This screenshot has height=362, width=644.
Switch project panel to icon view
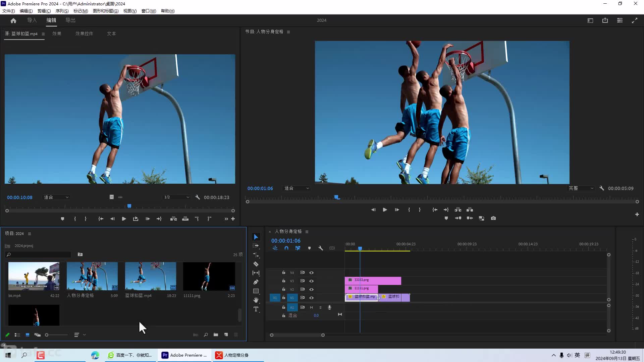pyautogui.click(x=28, y=335)
